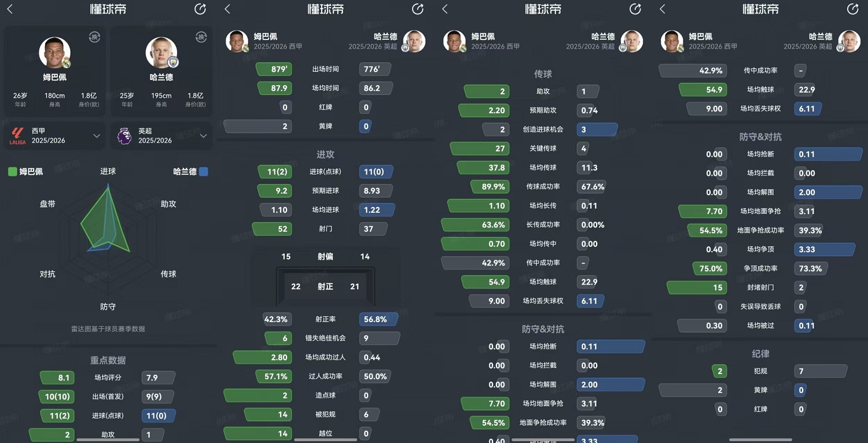Screen dimensions: 868x443
Task: Click the back arrow on the second panel
Action: tap(227, 9)
